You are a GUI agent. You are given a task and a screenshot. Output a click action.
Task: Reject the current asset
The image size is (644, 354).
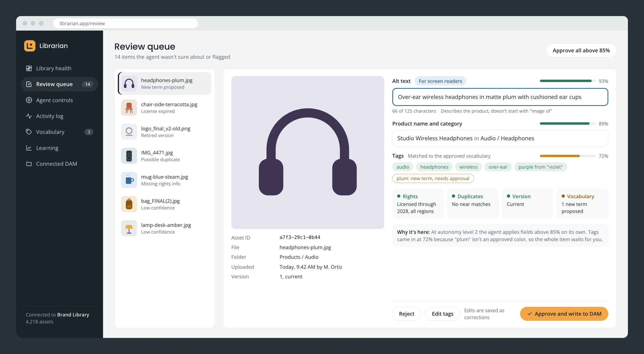tap(407, 314)
